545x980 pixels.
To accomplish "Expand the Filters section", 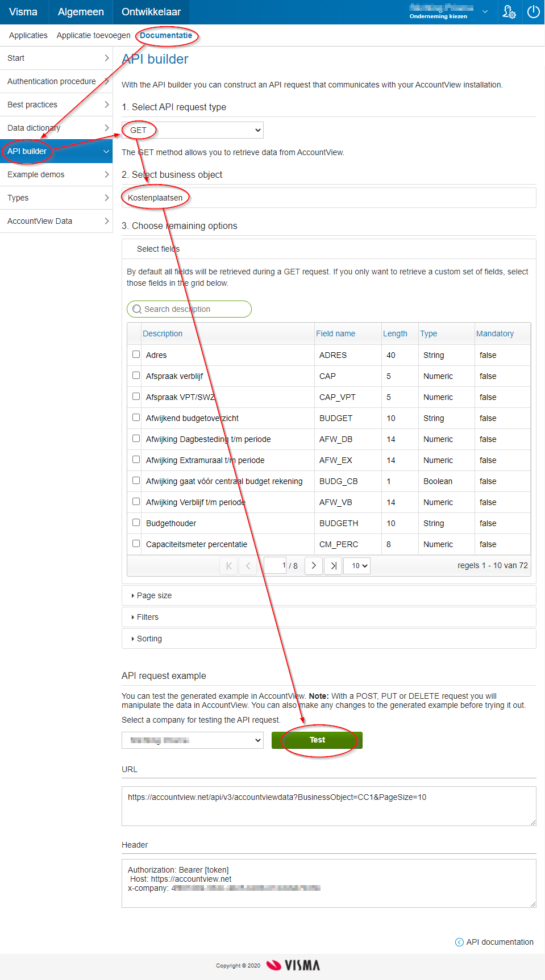I will tap(329, 617).
